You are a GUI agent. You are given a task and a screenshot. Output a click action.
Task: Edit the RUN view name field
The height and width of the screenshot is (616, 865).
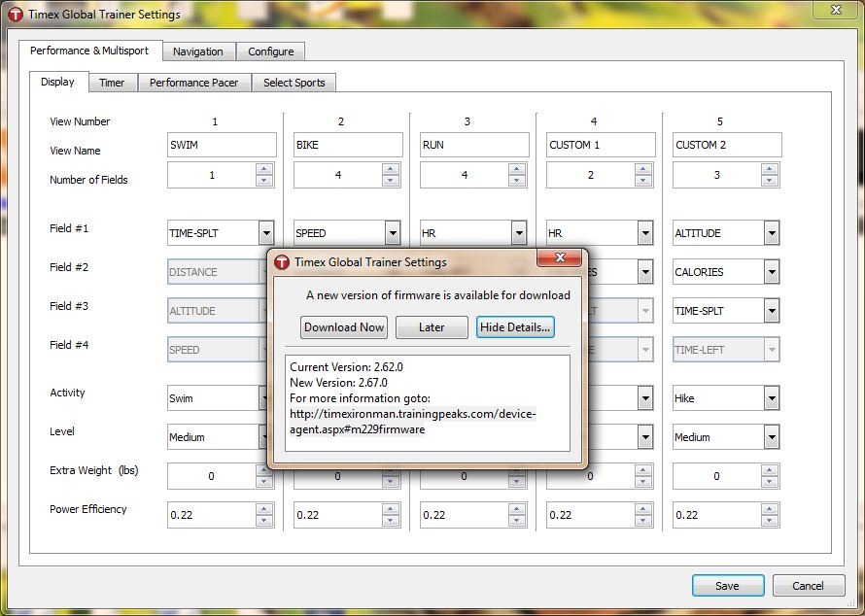click(x=474, y=145)
